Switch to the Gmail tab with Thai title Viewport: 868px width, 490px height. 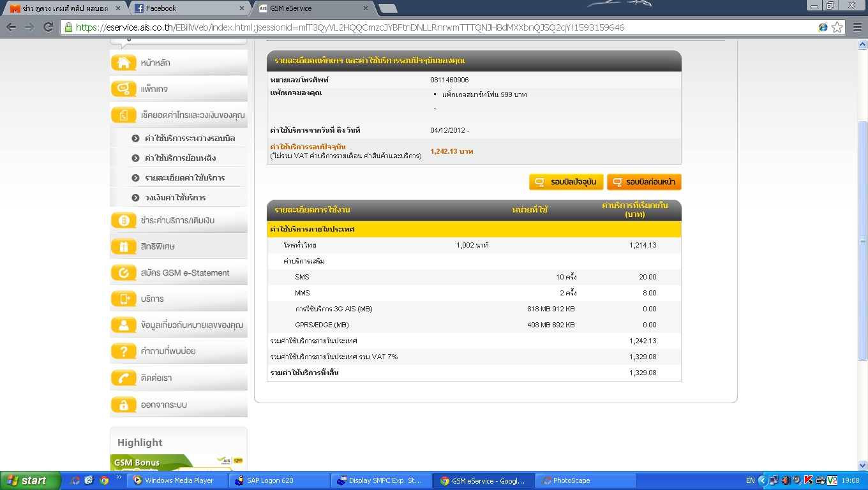tap(65, 8)
